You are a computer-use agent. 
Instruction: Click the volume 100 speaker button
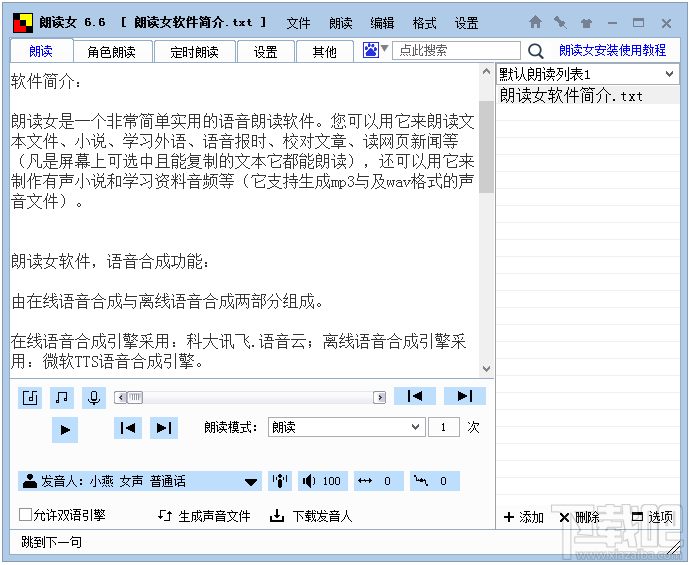point(323,481)
